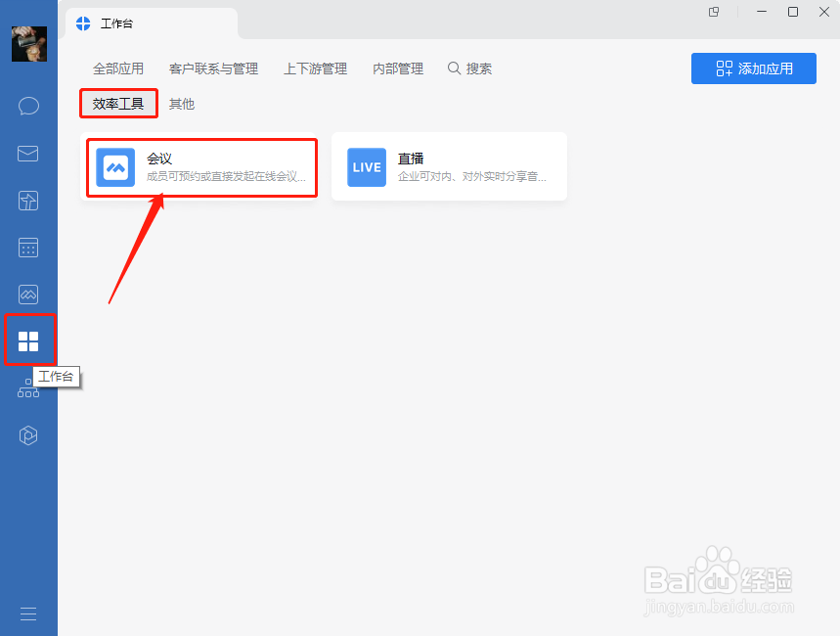The width and height of the screenshot is (840, 636).
Task: Select the Workbench grid icon in sidebar
Action: tap(28, 341)
